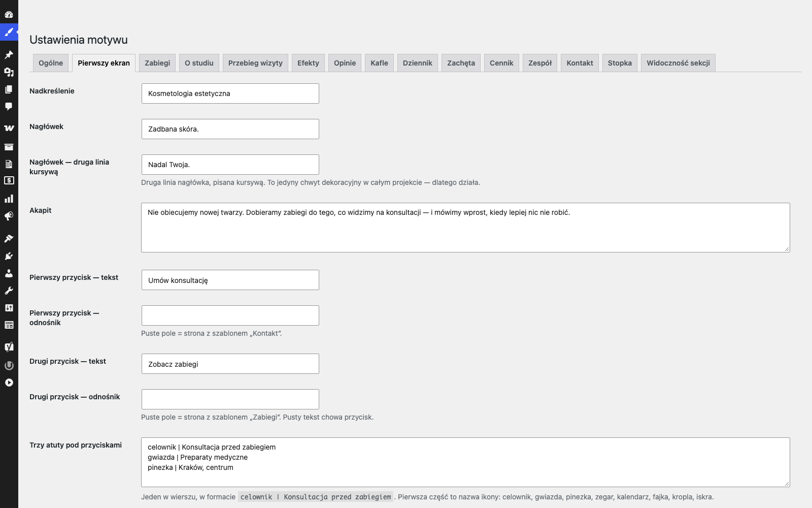
Task: Open Pages via the stacked sheets icon
Action: tap(9, 89)
